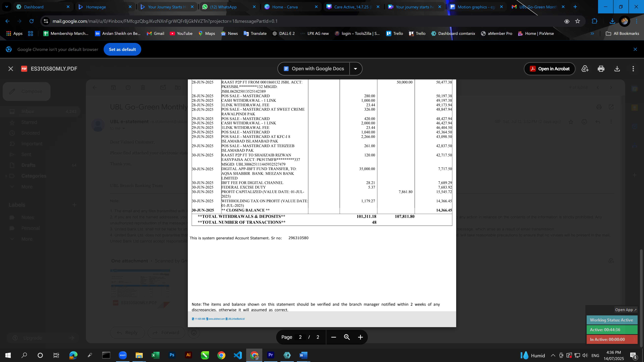Bookmark this page with star icon

(577, 21)
